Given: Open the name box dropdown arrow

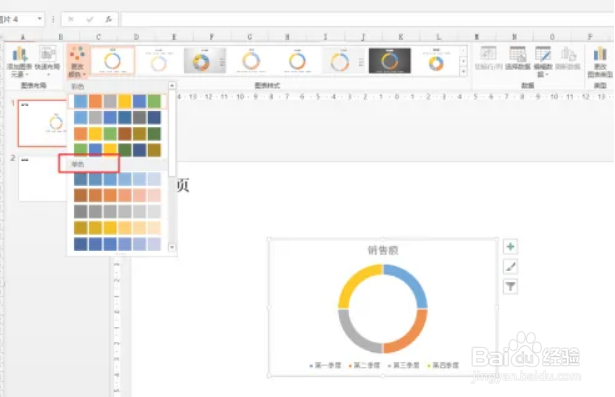Looking at the screenshot, I should (x=40, y=19).
